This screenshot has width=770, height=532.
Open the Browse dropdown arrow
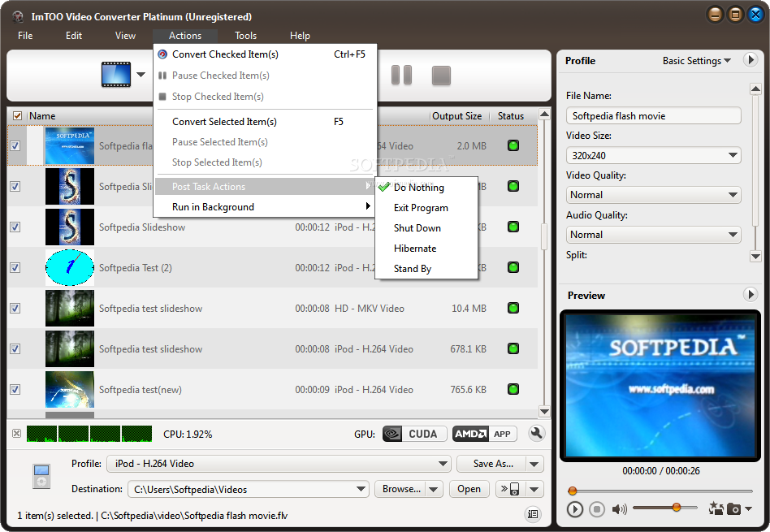coord(433,489)
